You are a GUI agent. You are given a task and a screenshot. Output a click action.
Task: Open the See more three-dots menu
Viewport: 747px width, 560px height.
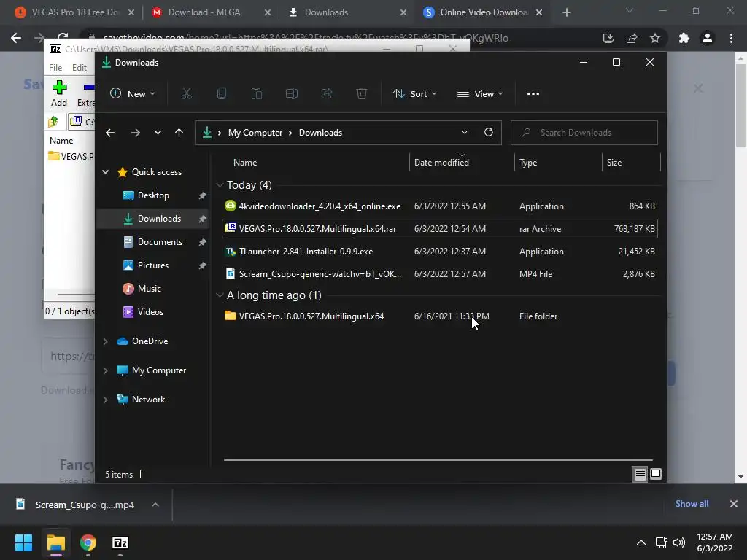coord(533,94)
